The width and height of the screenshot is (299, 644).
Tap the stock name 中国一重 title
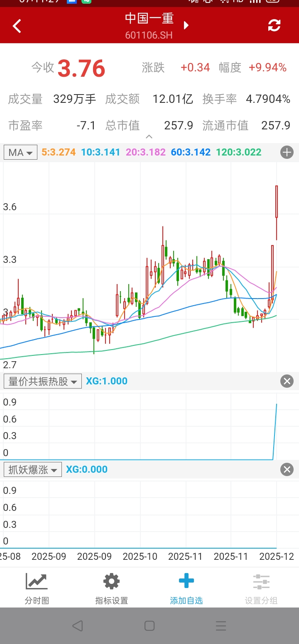pos(149,19)
